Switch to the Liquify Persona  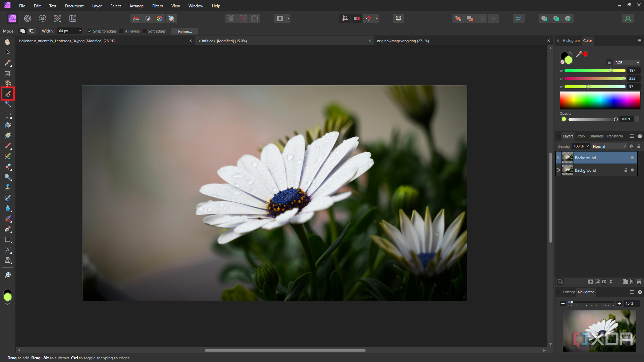[28, 18]
